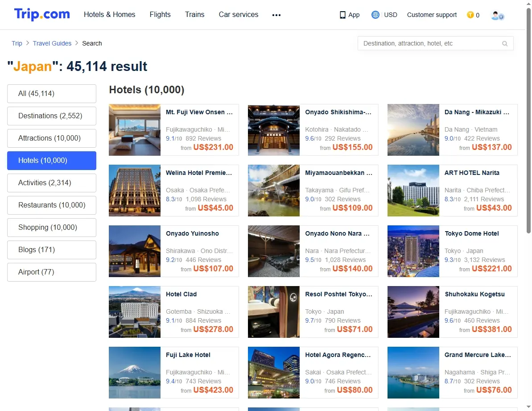Open Welina Hotel Premier photo
The height and width of the screenshot is (411, 532).
(x=134, y=191)
